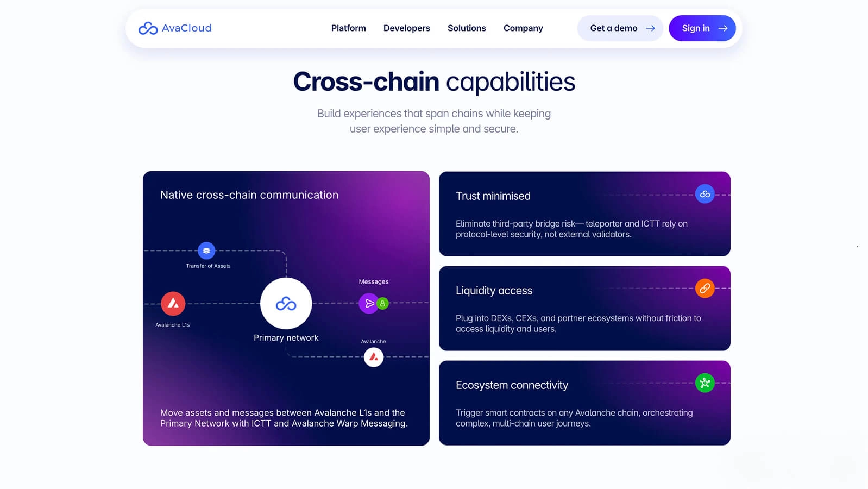Click the purple Messages send icon
Screen dimensions: 868x489
pos(368,303)
